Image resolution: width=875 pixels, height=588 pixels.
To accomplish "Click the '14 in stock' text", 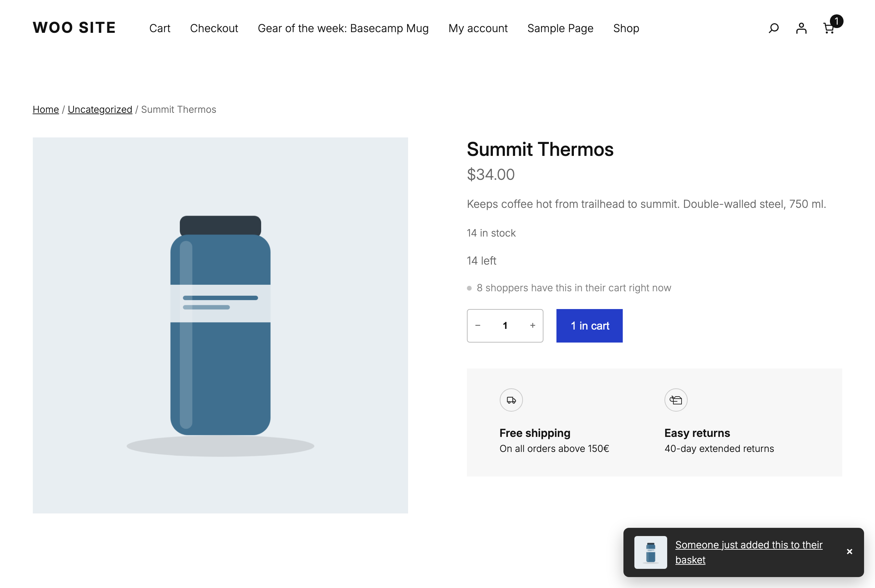I will pos(491,233).
